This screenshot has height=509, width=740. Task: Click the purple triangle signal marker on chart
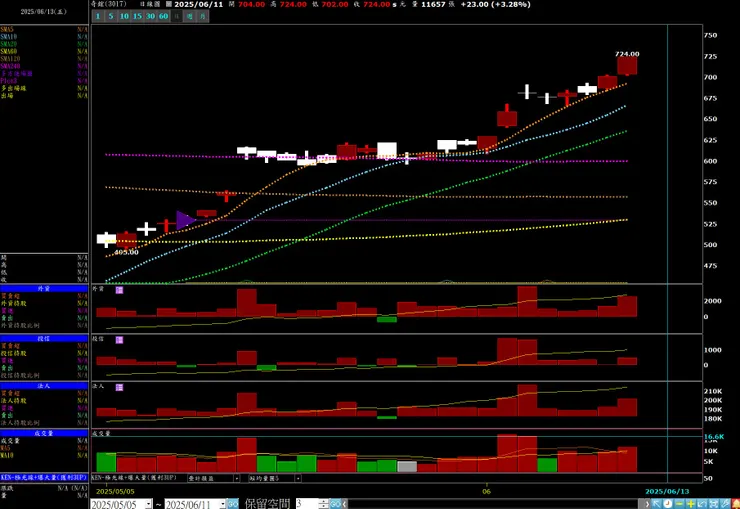(x=185, y=220)
